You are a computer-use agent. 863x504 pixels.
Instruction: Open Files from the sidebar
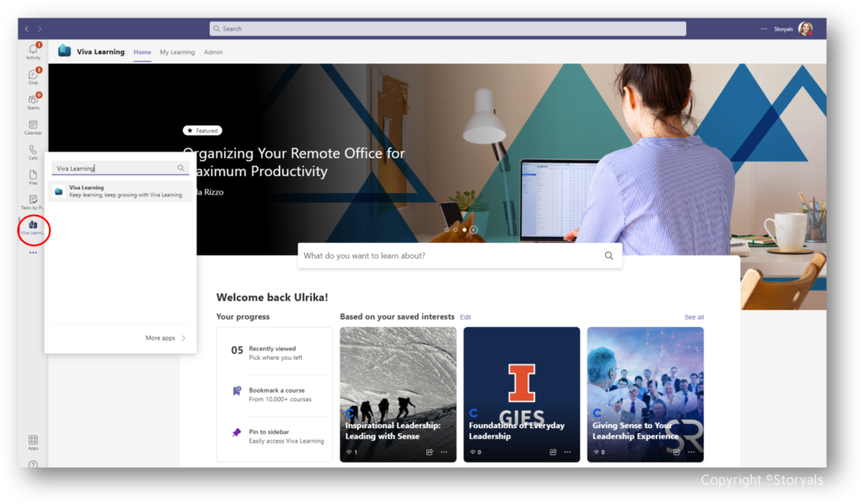pos(32,178)
